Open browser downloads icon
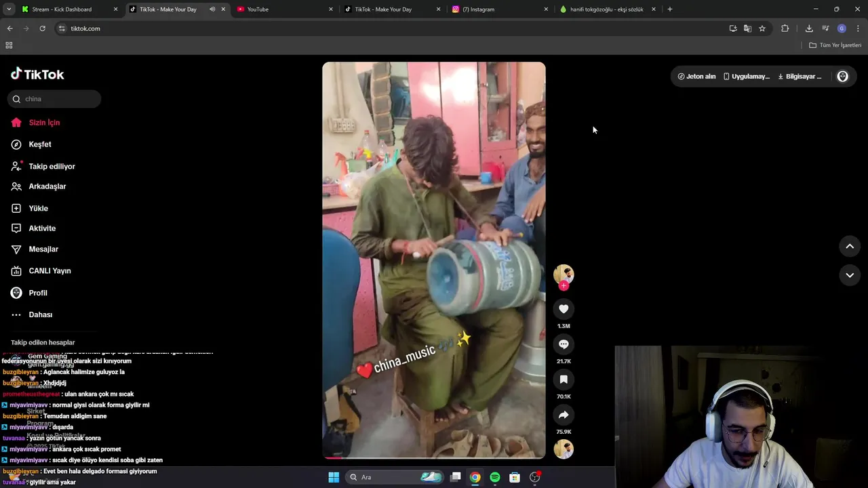868x488 pixels. click(809, 28)
